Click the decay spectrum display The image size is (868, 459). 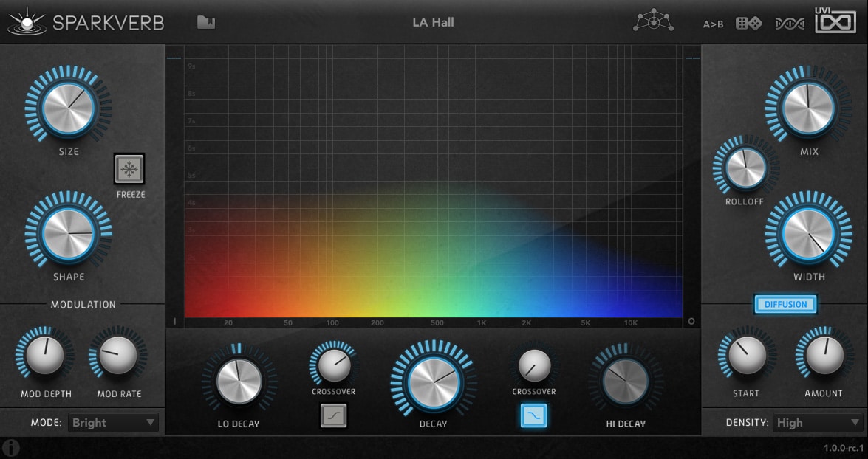433,182
